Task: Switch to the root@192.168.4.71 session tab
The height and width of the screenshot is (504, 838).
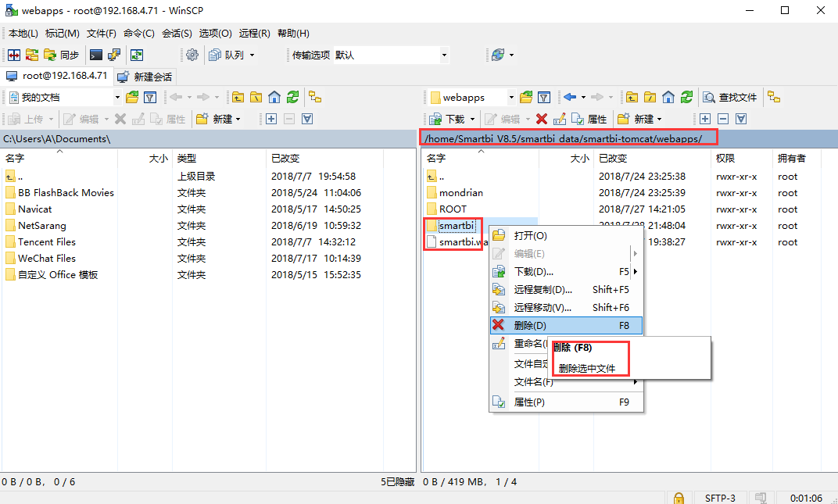Action: coord(57,76)
